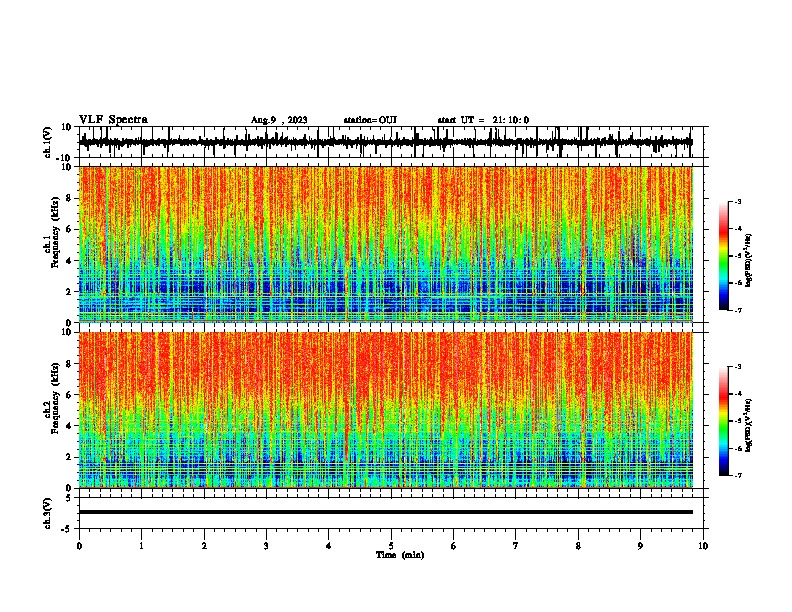Click the ch.1 "Frequency (kHz)" axis label
The image size is (792, 612).
point(55,232)
